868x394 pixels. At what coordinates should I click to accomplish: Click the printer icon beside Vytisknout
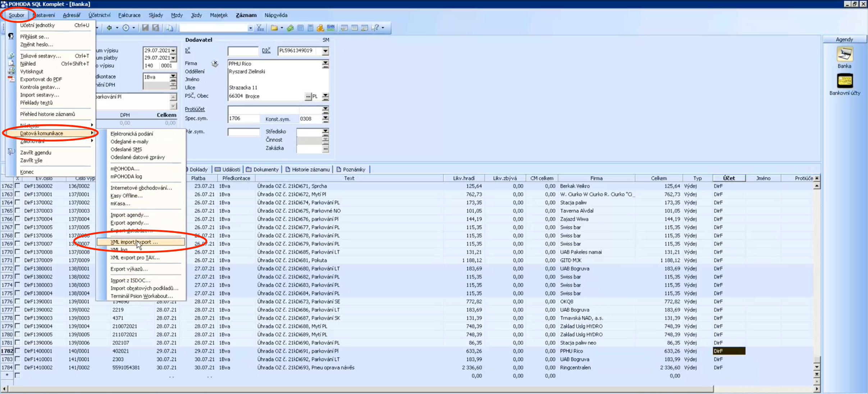tap(12, 71)
